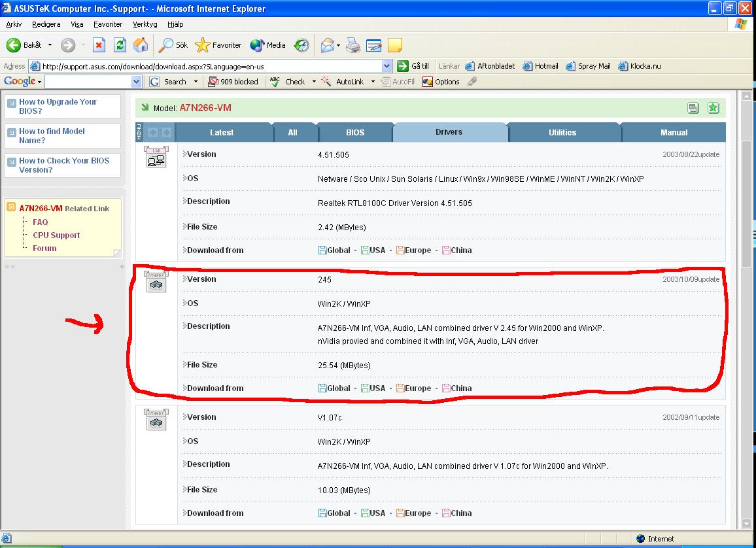Click the green star bookmark icon beside model
This screenshot has height=548, width=756.
pyautogui.click(x=713, y=108)
